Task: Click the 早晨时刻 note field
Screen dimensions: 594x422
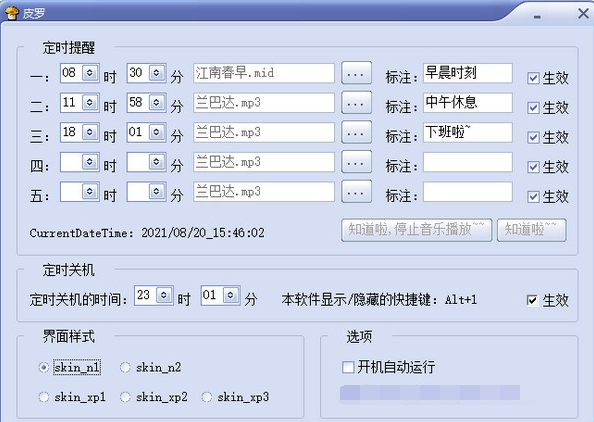Action: tap(468, 73)
